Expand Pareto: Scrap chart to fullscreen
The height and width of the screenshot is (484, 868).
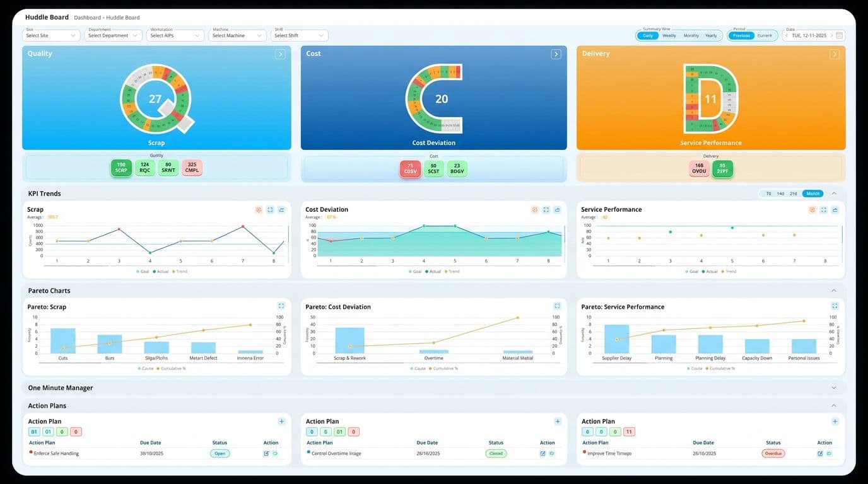click(281, 306)
